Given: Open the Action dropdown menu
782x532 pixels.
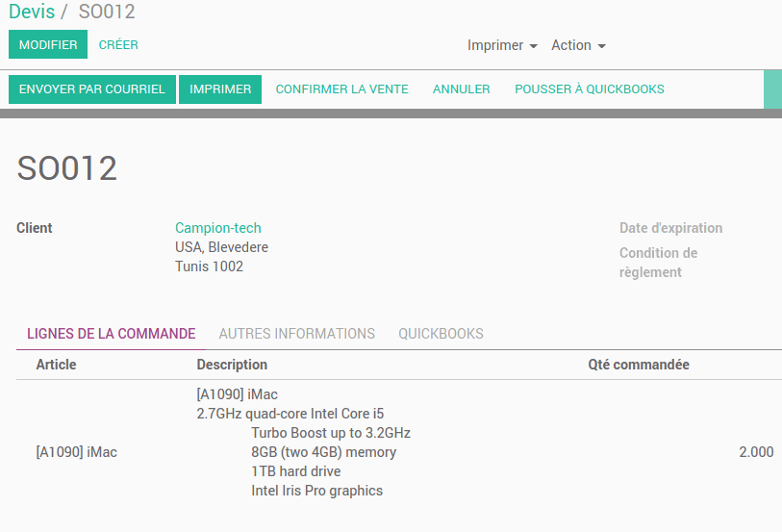Looking at the screenshot, I should (578, 45).
